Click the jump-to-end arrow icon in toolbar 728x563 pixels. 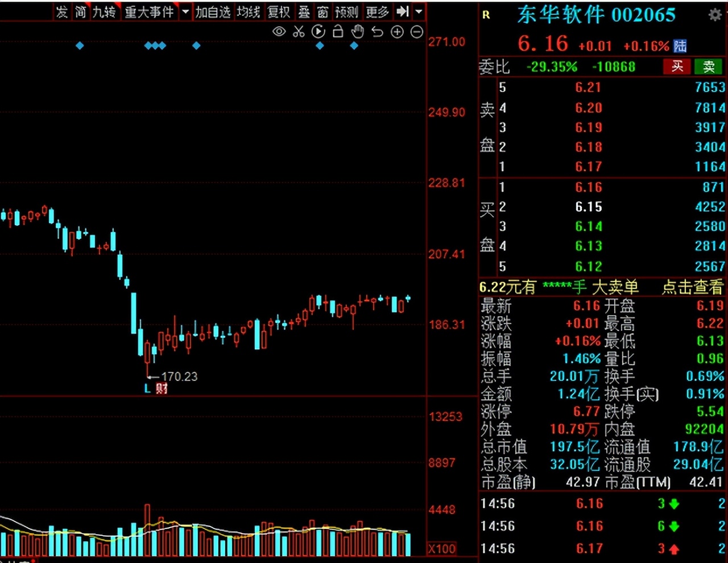click(x=403, y=11)
